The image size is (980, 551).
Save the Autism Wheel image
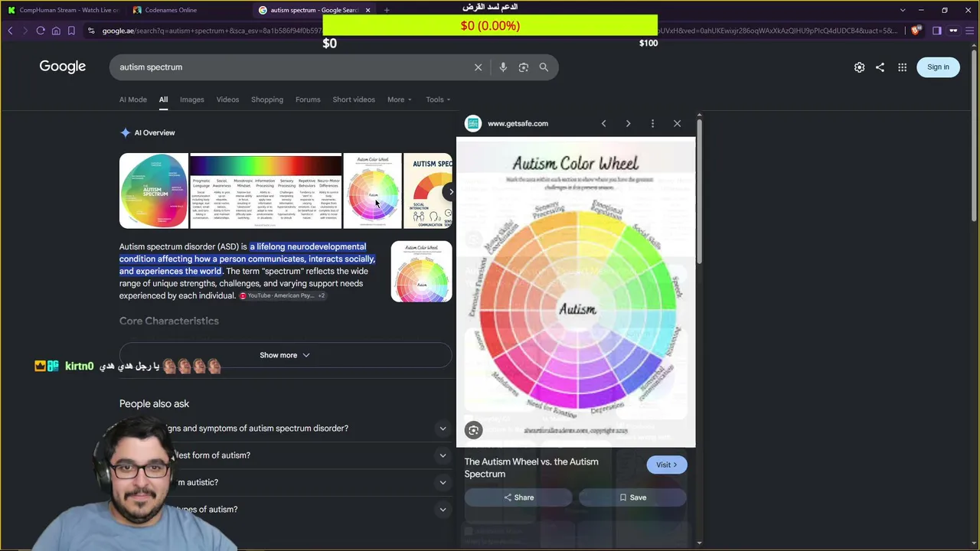click(x=632, y=497)
